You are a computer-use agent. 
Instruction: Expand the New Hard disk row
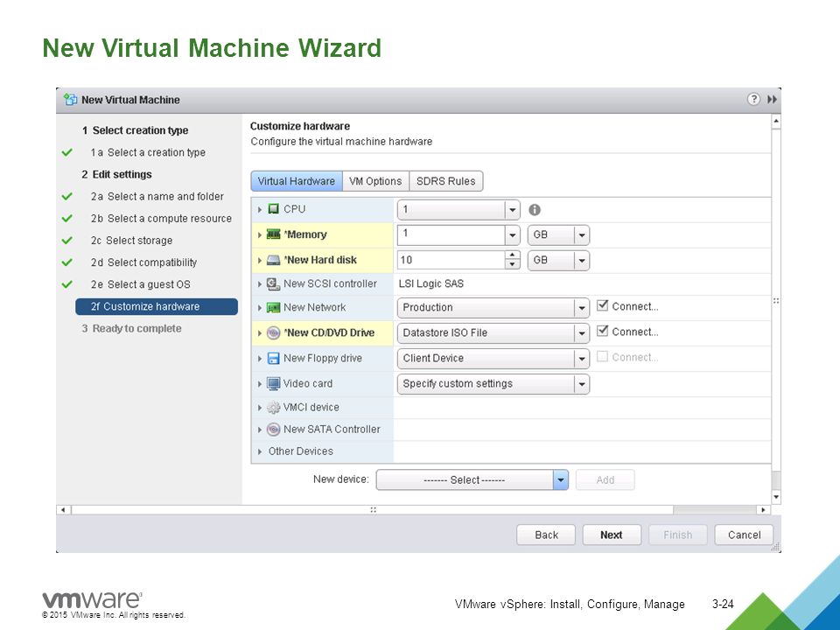pos(260,261)
